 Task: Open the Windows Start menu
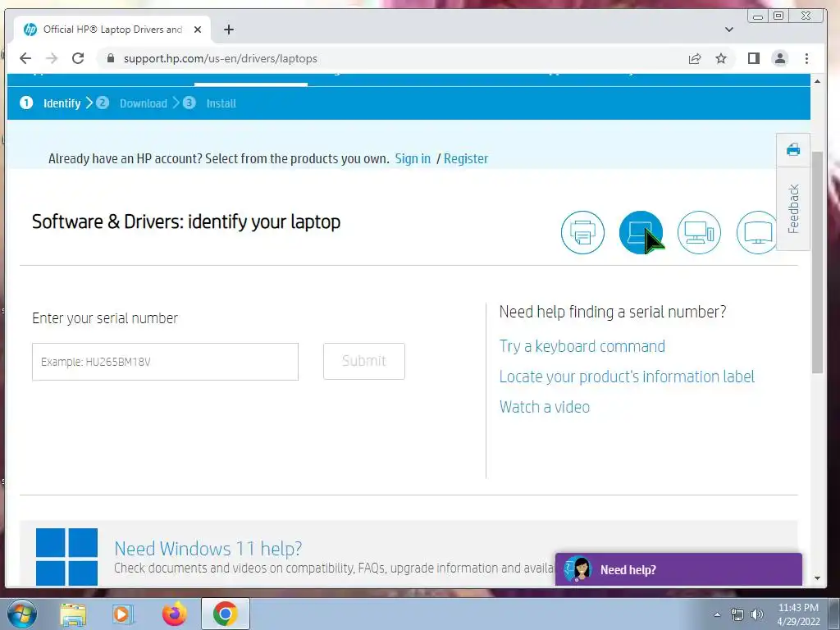(x=22, y=614)
